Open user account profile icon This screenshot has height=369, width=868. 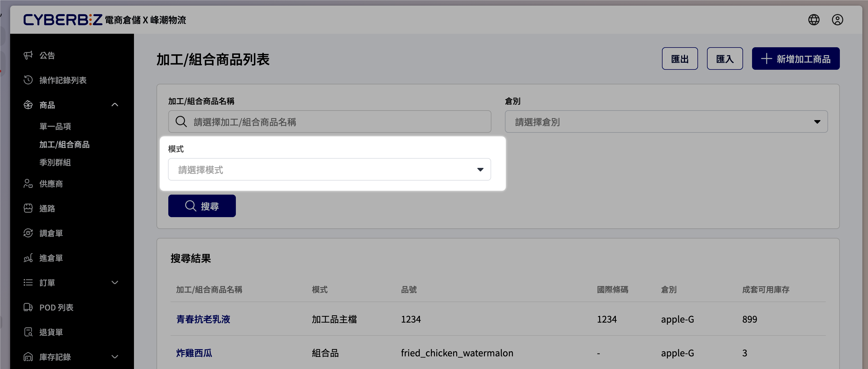pos(837,20)
